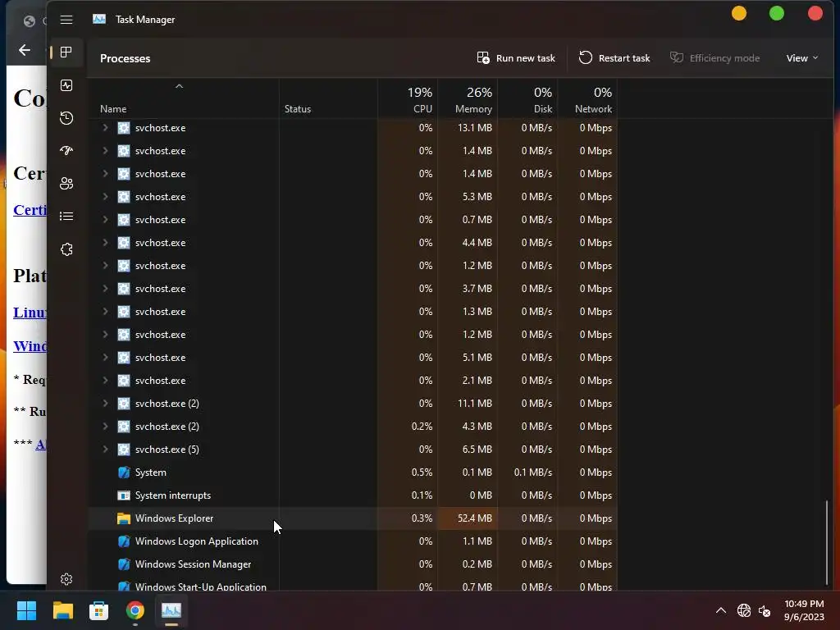This screenshot has width=840, height=630.
Task: Click the Windows Logon Application icon
Action: pos(124,541)
